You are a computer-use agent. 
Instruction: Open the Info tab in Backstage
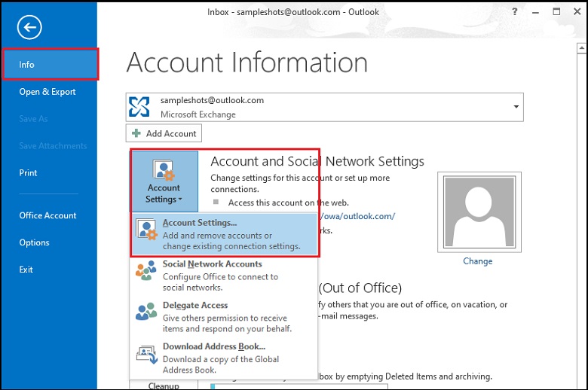(51, 65)
